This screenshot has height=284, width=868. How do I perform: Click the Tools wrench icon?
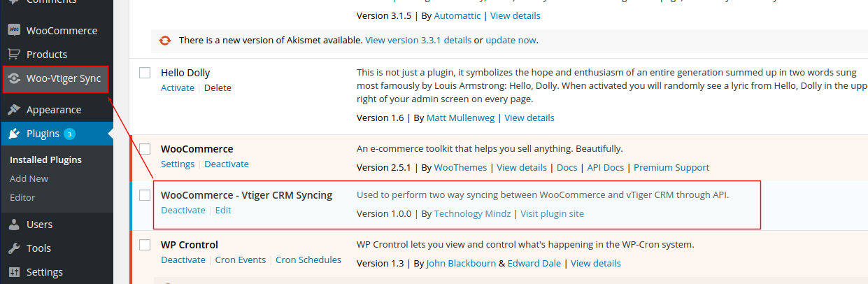pyautogui.click(x=14, y=248)
